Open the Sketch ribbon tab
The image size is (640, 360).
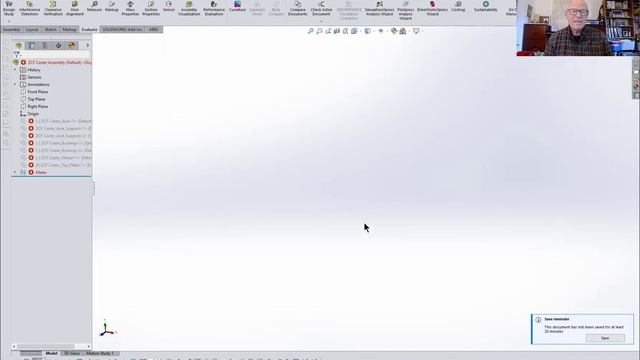51,29
